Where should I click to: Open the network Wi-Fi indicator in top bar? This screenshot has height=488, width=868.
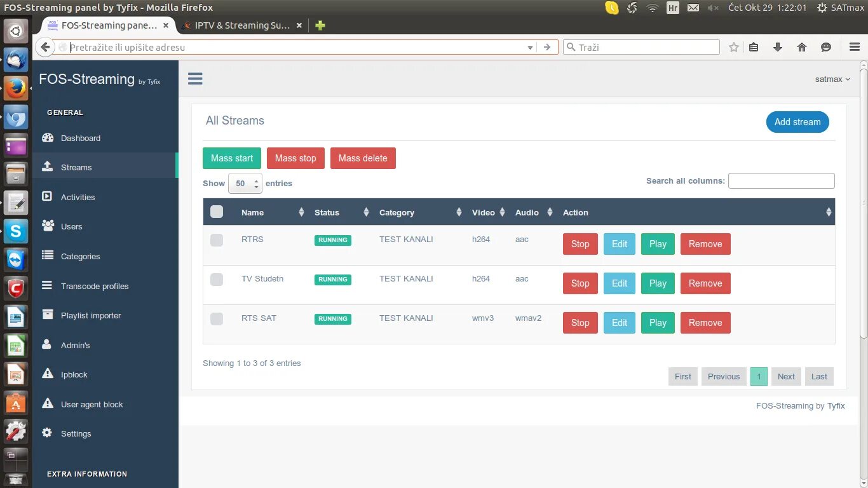653,8
